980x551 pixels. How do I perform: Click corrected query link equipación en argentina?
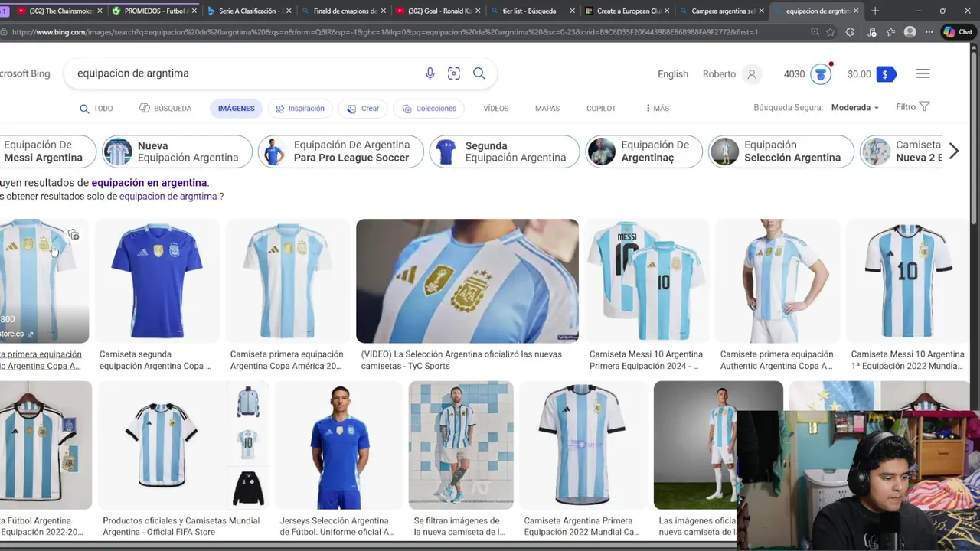coord(149,183)
